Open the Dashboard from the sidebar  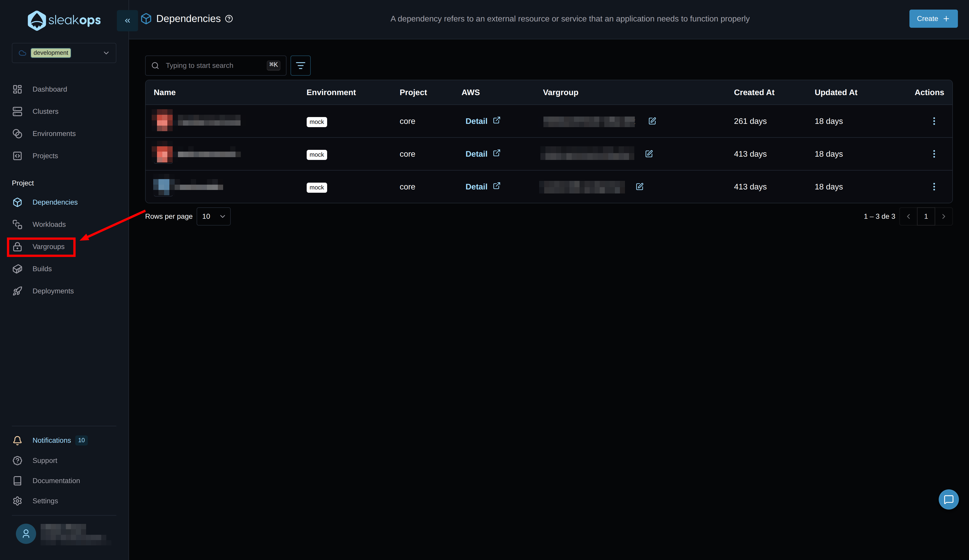[49, 89]
